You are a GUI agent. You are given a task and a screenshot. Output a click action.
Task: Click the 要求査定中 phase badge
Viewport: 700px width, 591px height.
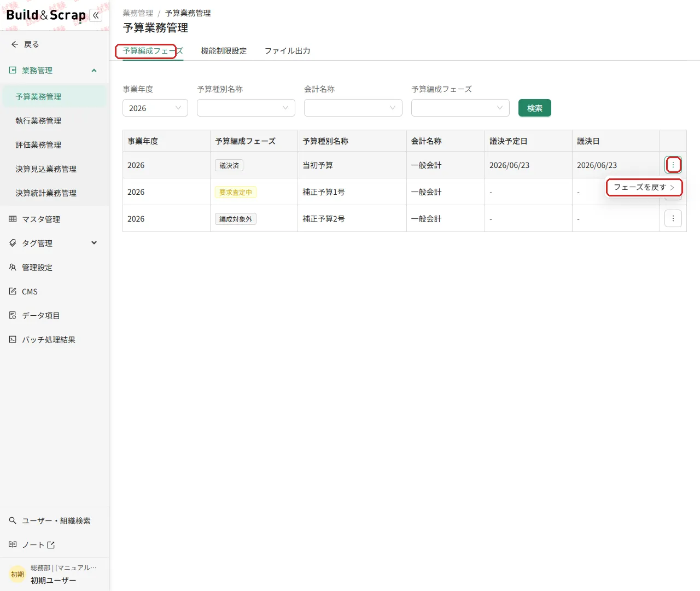click(236, 192)
